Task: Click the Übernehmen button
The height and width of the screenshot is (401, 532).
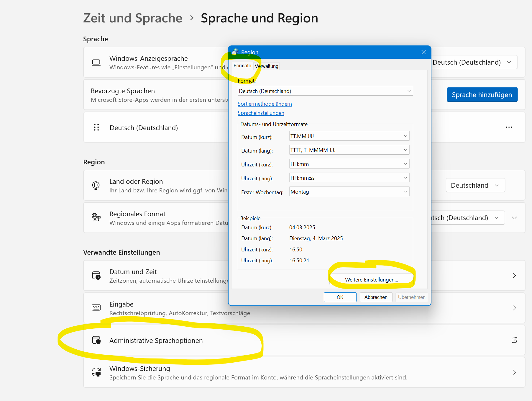Action: pyautogui.click(x=412, y=297)
